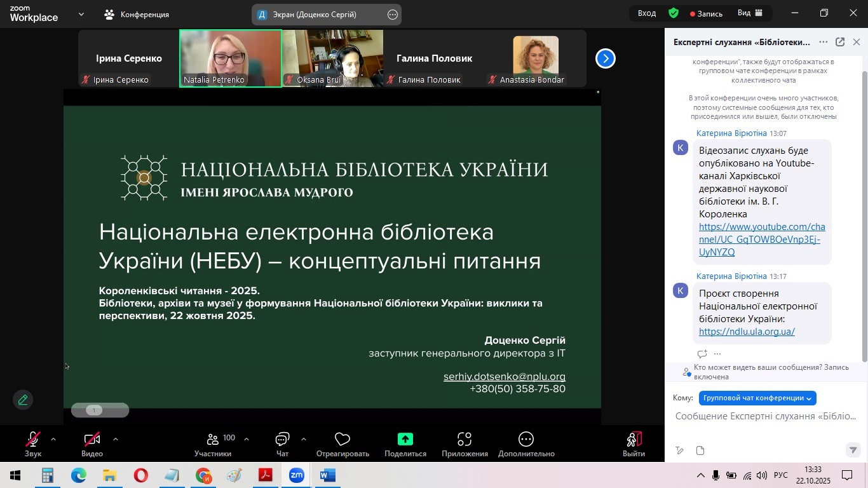Reply in a new thread to Катерина's message

click(x=702, y=354)
